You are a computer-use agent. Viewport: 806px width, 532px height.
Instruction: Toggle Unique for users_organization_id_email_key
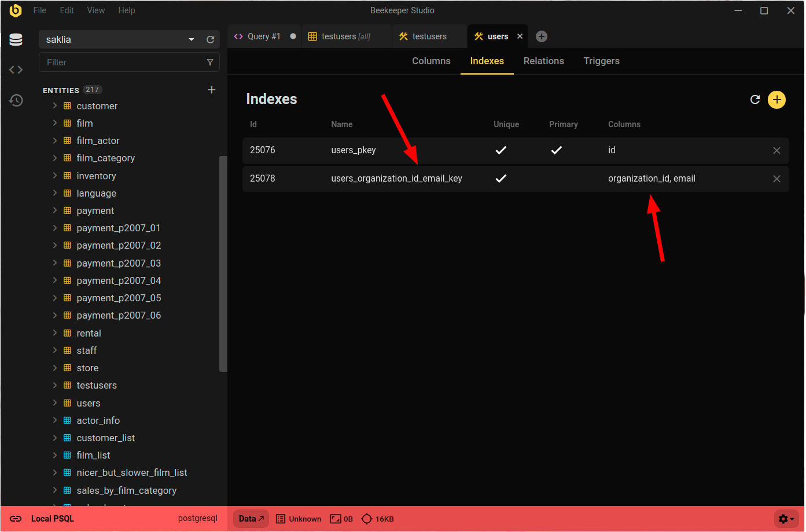501,179
